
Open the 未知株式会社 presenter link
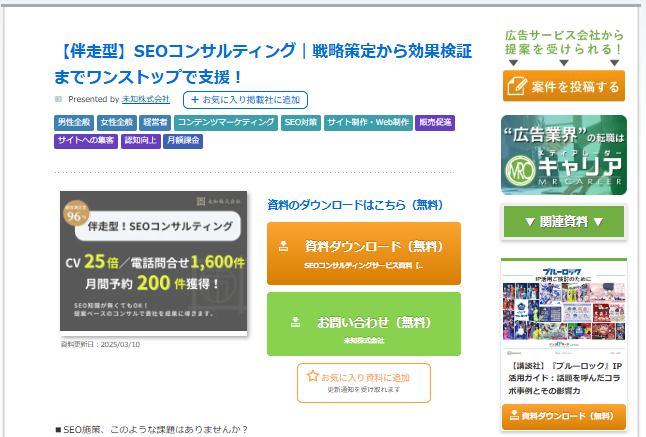tap(146, 99)
